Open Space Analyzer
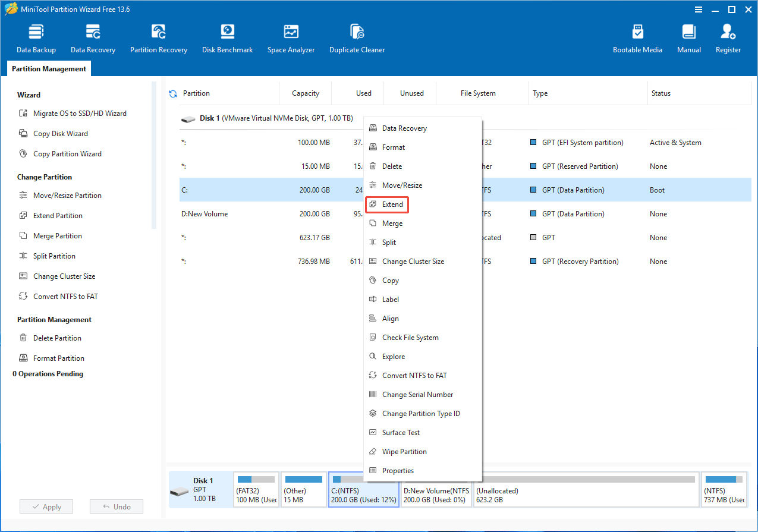The image size is (758, 532). [291, 39]
